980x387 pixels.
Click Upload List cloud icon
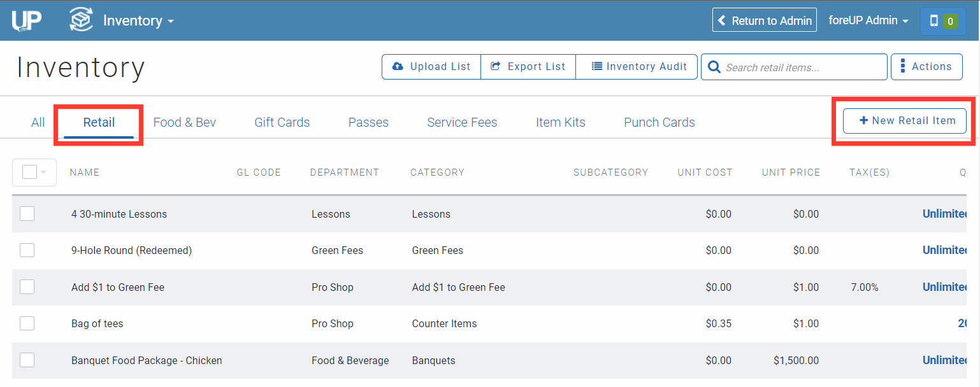[x=398, y=67]
